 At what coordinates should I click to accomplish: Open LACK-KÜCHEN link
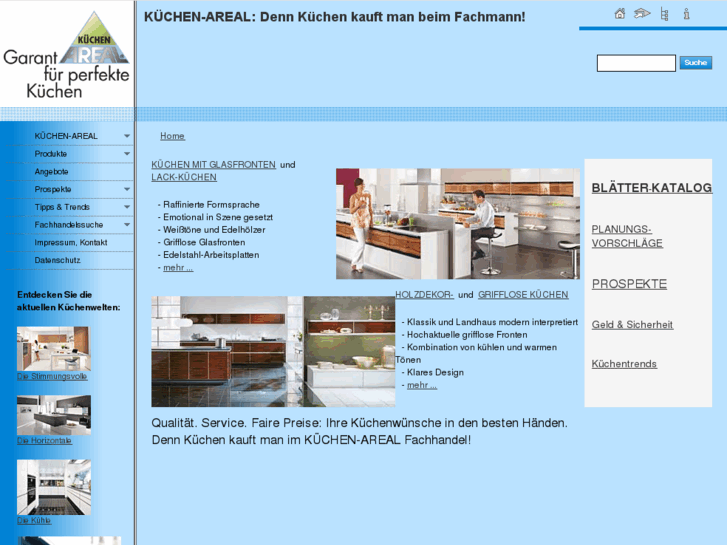pos(184,177)
